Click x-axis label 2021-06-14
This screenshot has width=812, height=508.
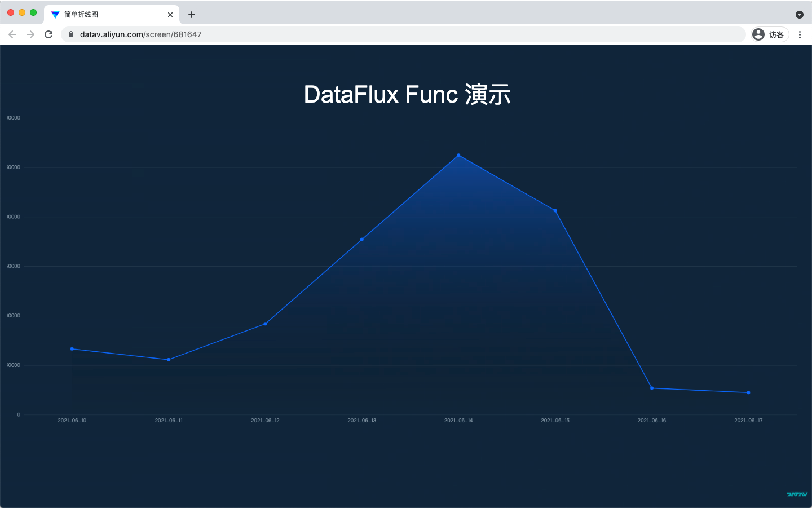pos(458,421)
